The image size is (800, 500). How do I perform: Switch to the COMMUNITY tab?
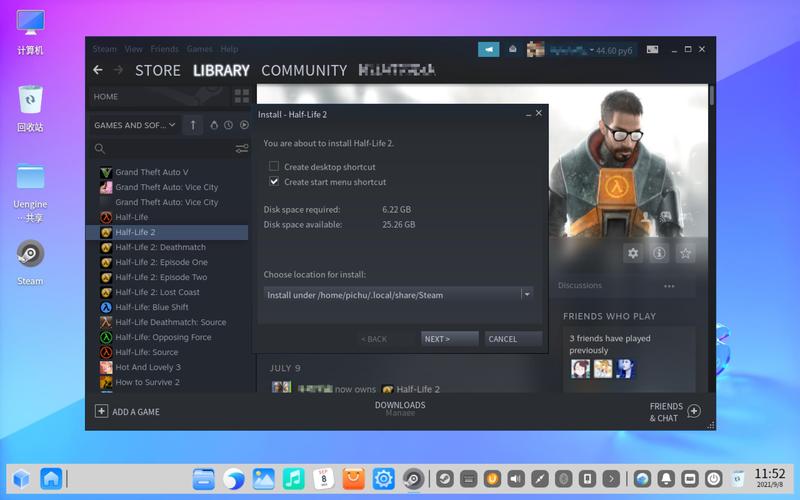[x=304, y=70]
